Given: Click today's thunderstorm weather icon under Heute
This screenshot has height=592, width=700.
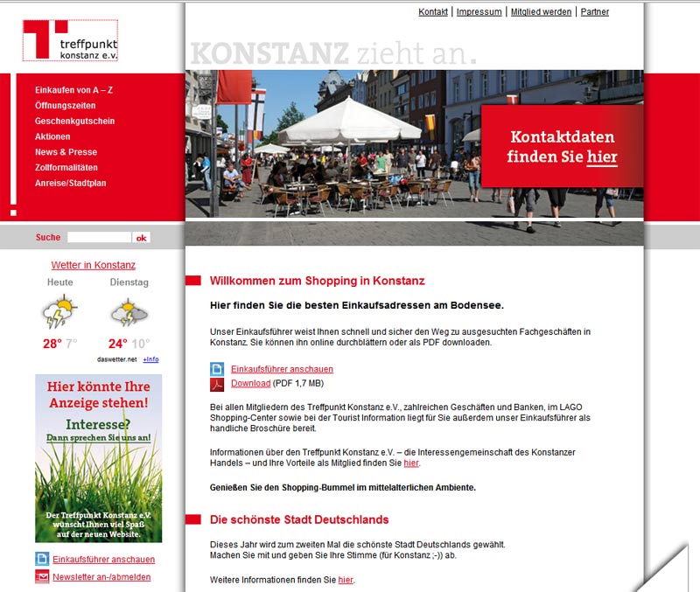Looking at the screenshot, I should pos(59,311).
